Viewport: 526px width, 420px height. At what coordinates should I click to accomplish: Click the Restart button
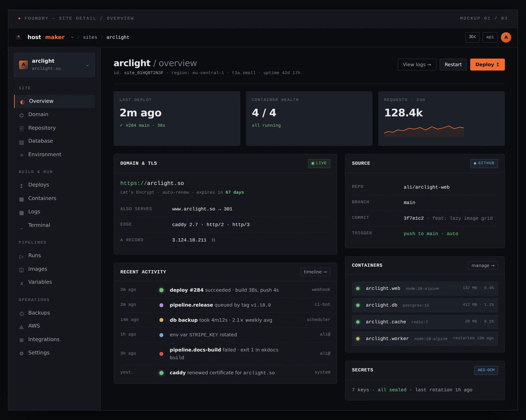[x=453, y=65]
